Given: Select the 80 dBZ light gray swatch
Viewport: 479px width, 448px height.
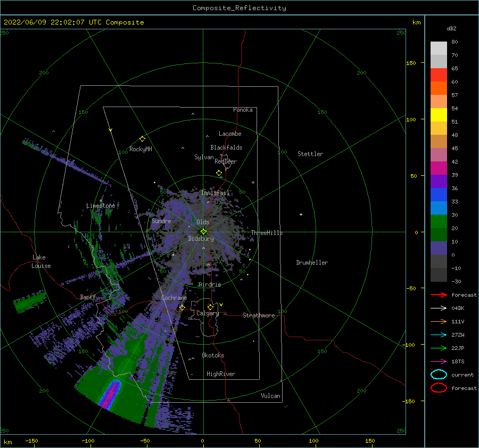Looking at the screenshot, I should pos(439,48).
